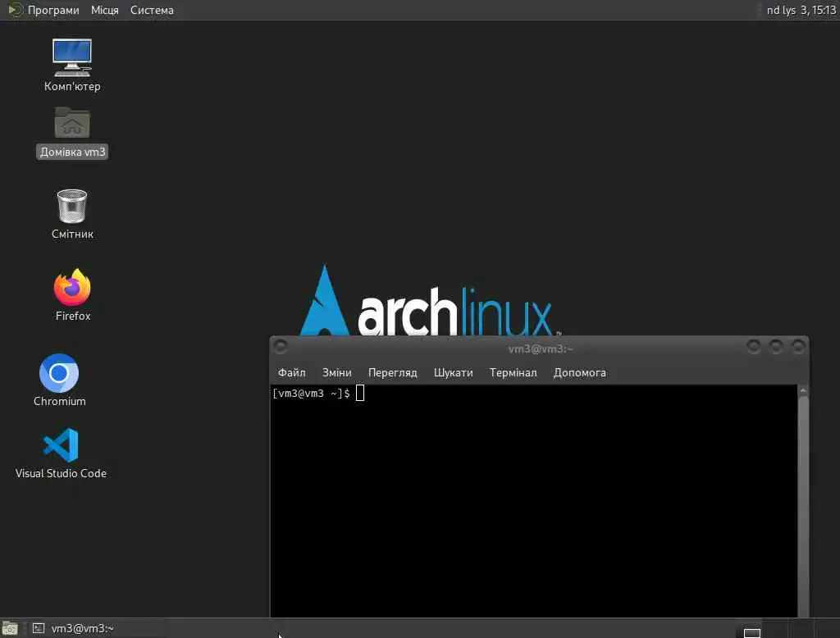Click the show desktop icon in bottom panel
This screenshot has width=840, height=638.
[10, 628]
